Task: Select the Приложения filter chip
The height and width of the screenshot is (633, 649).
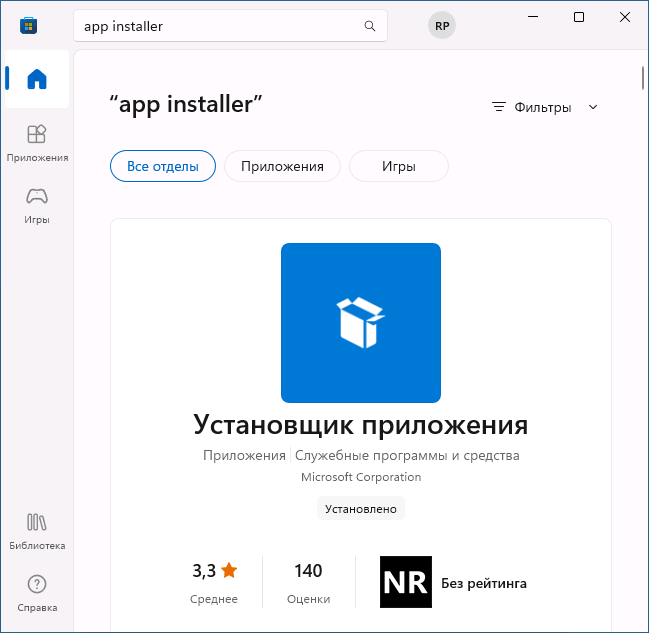Action: coord(282,166)
